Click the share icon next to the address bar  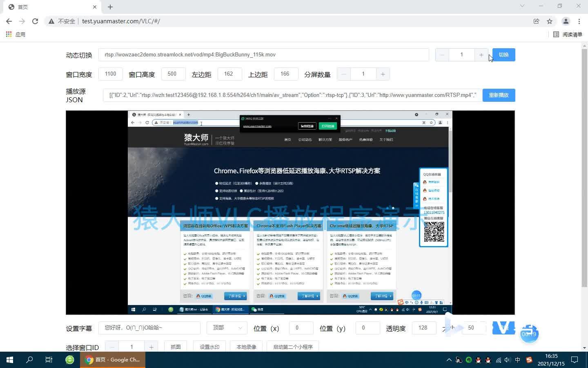[536, 21]
